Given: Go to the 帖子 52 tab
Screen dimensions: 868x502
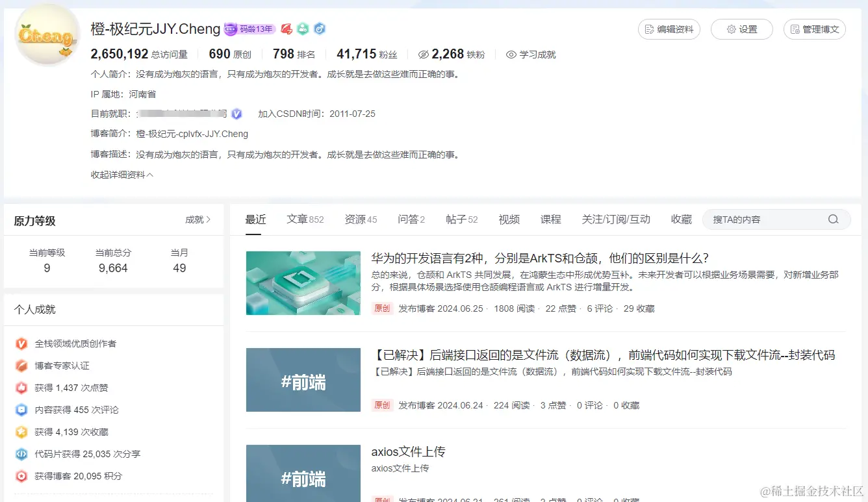Looking at the screenshot, I should pos(462,220).
